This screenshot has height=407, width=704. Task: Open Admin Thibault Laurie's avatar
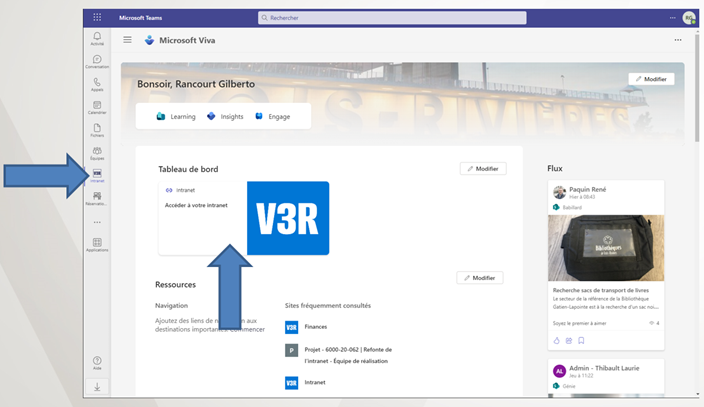click(x=559, y=371)
